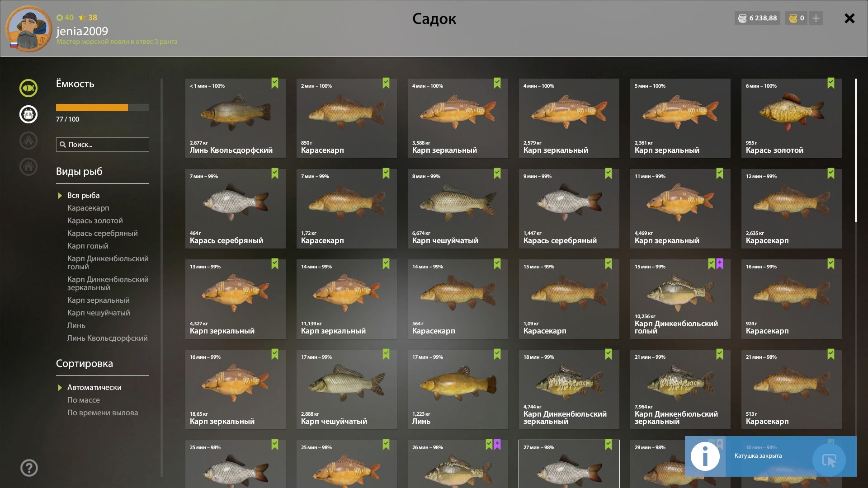Click the silver coins balance icon
The width and height of the screenshot is (868, 488).
coord(742,18)
